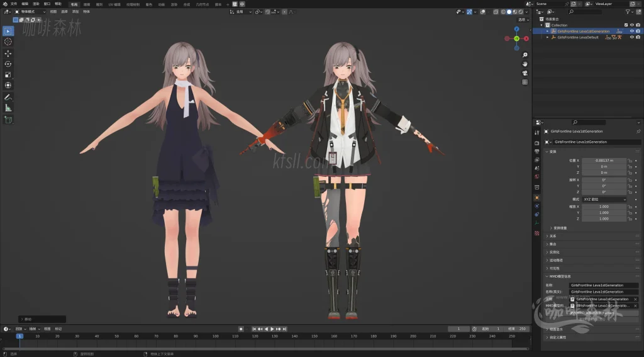Click the red X axis of navigation gizmo
The width and height of the screenshot is (644, 357).
click(x=526, y=38)
